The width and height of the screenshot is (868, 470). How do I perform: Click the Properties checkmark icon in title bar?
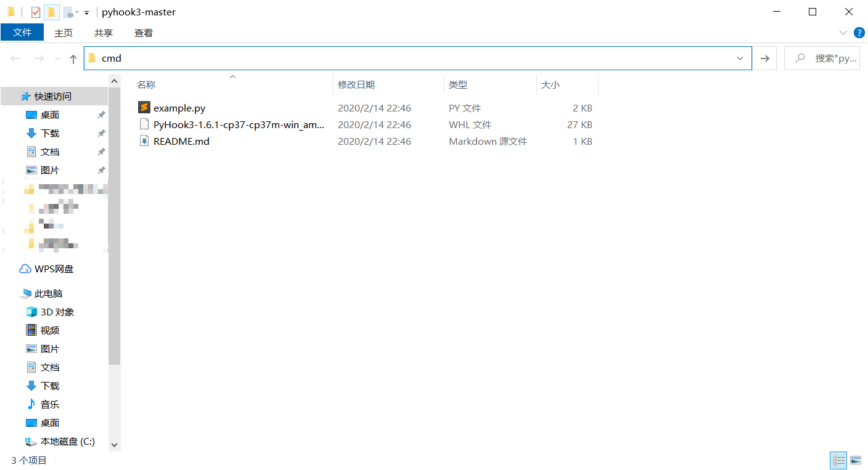(x=36, y=12)
